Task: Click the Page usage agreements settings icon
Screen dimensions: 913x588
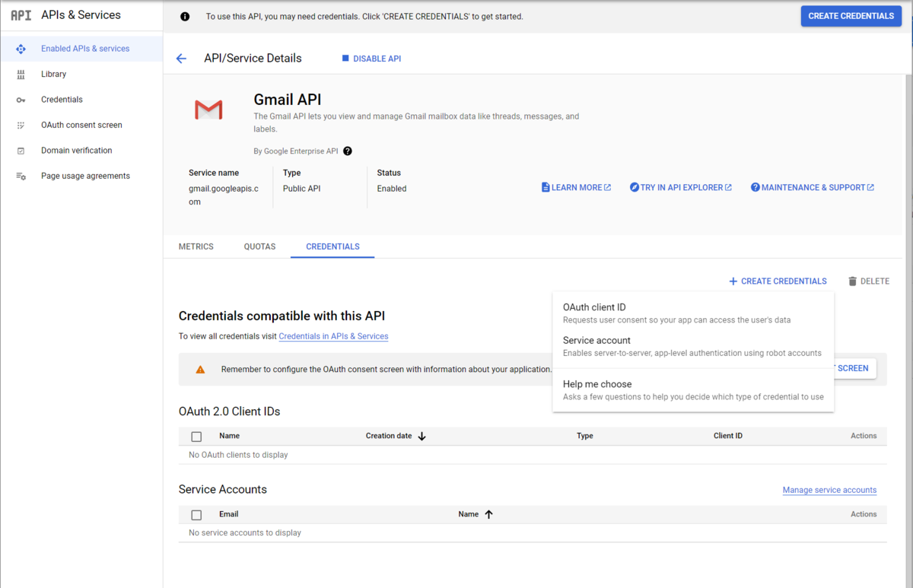Action: pos(21,176)
